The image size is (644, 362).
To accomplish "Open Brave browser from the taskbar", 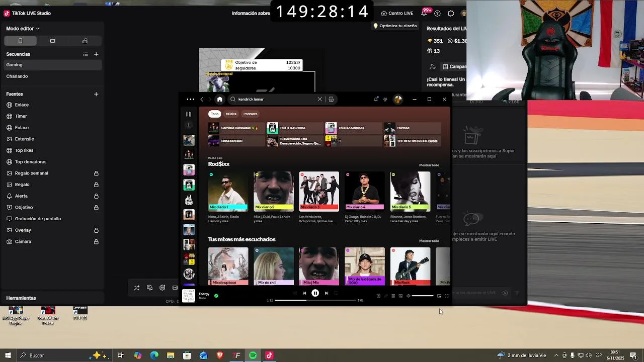I will (220, 355).
